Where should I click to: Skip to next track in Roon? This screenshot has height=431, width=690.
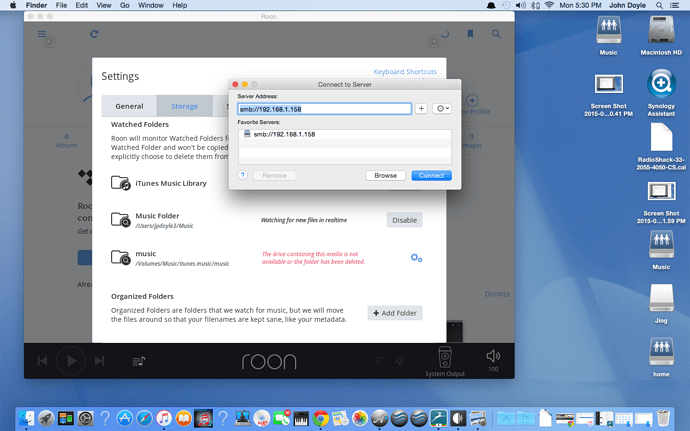click(99, 361)
